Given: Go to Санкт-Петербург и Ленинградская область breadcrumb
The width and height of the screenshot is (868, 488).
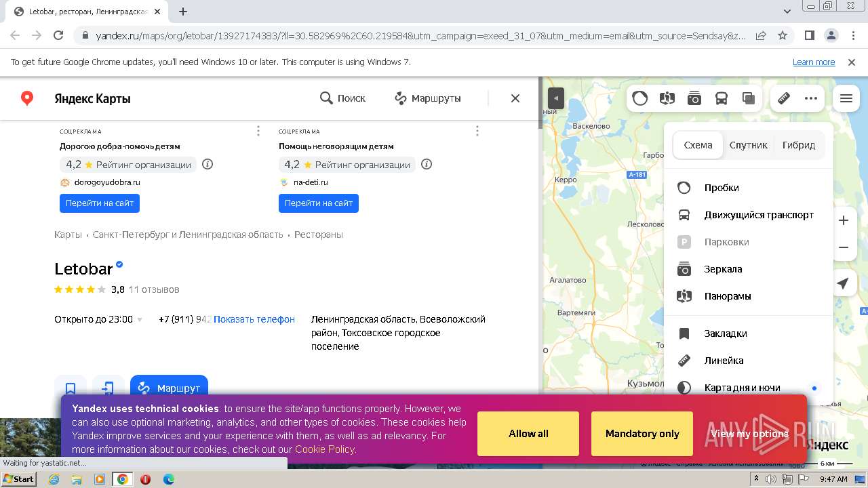Looking at the screenshot, I should (188, 235).
